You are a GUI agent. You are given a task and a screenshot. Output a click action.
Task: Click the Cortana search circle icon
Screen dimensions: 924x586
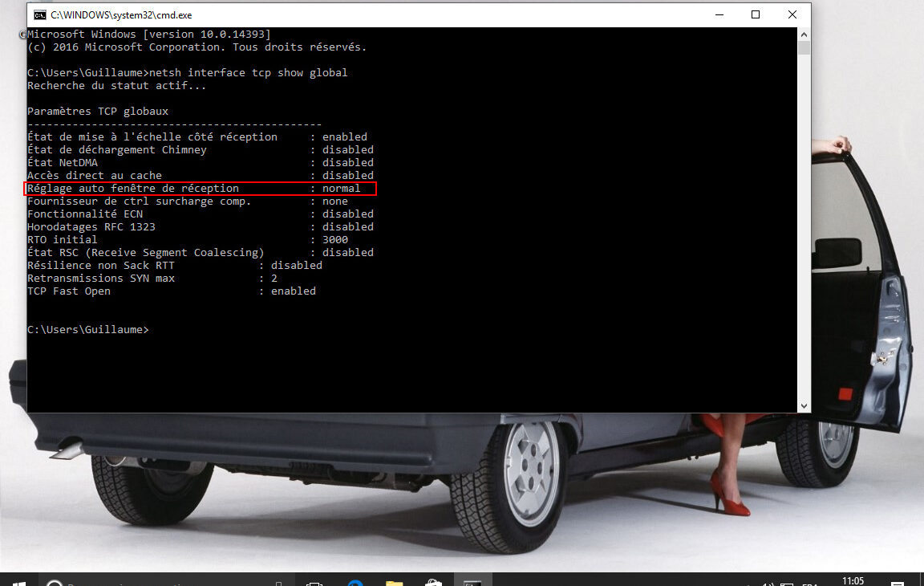point(53,582)
